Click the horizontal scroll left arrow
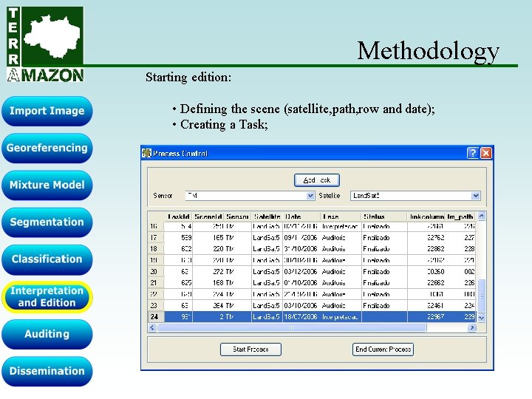The image size is (532, 399). [152, 328]
